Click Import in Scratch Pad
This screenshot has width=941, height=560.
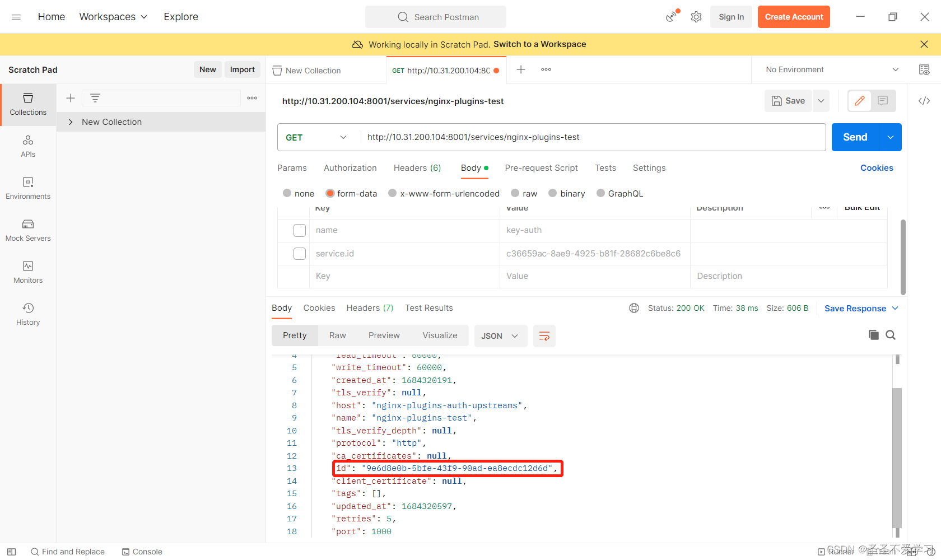tap(243, 69)
